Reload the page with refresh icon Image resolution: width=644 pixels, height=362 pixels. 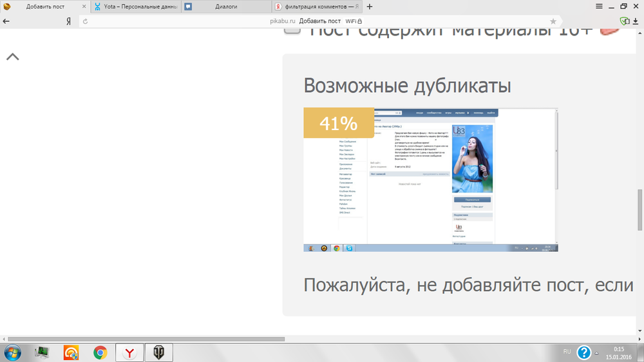84,21
